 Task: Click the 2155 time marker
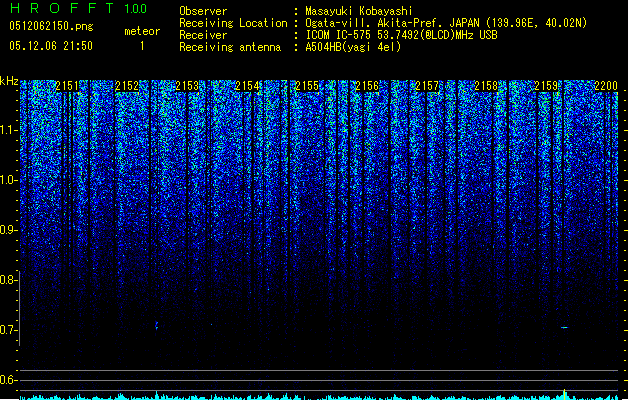point(307,86)
